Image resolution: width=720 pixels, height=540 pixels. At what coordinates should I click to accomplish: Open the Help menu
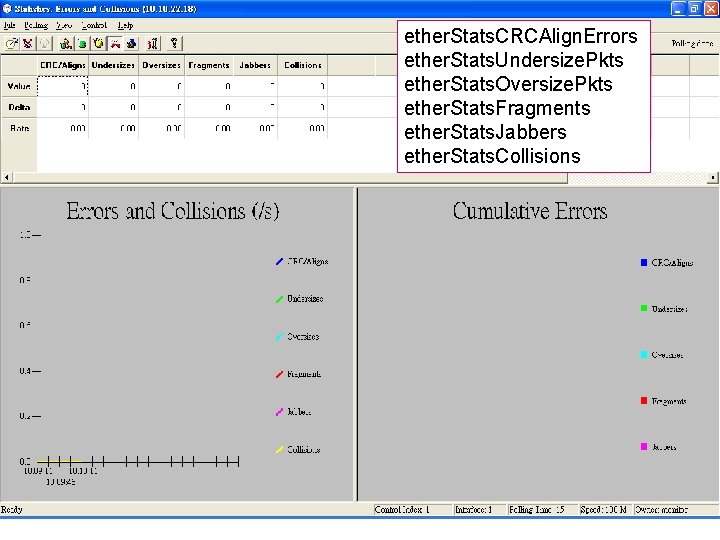pos(125,25)
